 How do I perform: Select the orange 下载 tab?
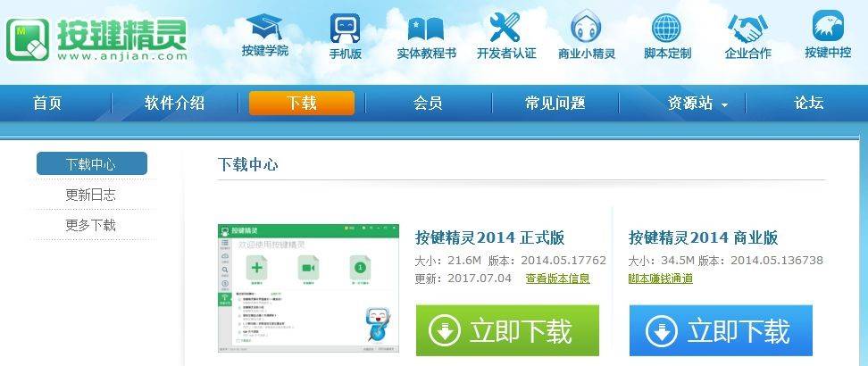[301, 103]
